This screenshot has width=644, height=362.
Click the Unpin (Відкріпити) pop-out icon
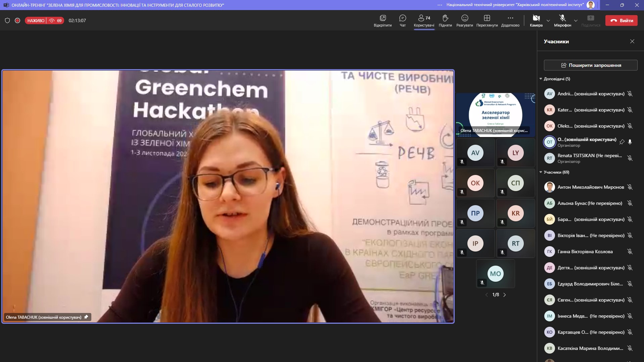pos(382,18)
